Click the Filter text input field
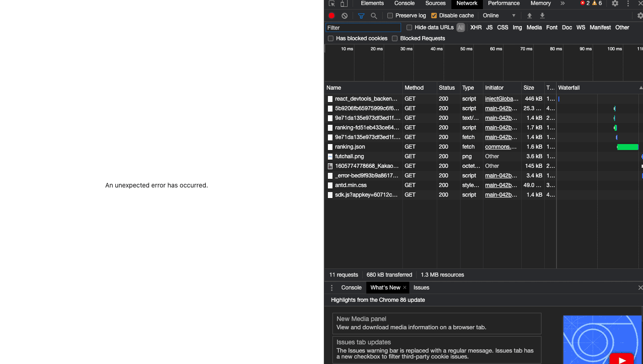Image resolution: width=643 pixels, height=364 pixels. tap(363, 27)
